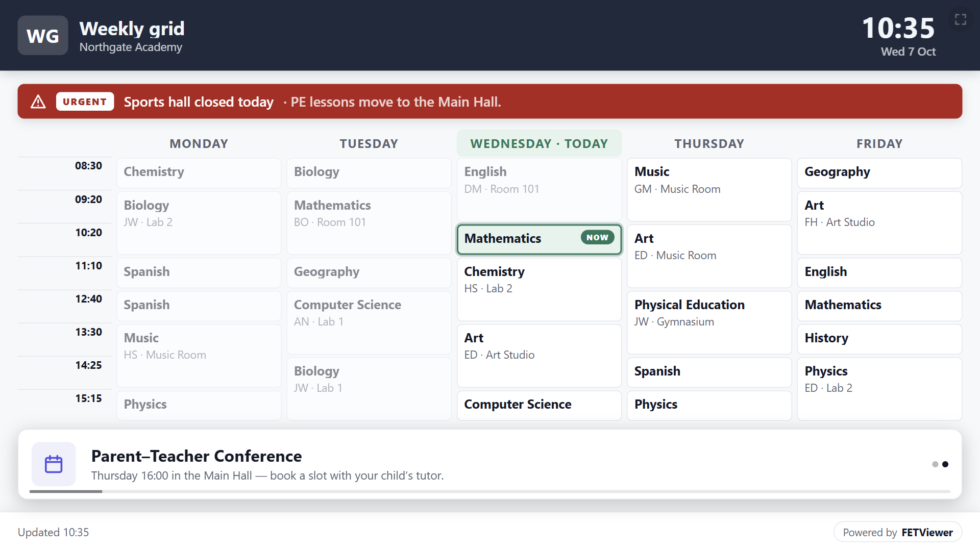Image resolution: width=980 pixels, height=551 pixels.
Task: Open Tuesday Biology JW Lab 1 card
Action: click(369, 389)
